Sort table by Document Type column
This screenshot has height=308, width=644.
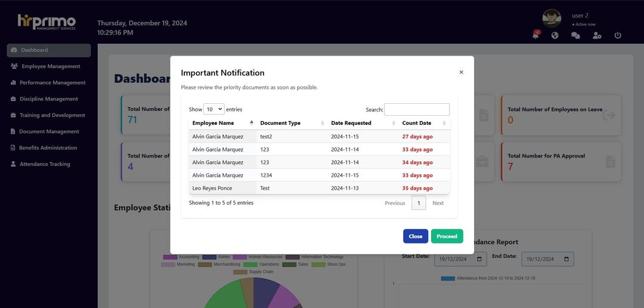pyautogui.click(x=292, y=123)
